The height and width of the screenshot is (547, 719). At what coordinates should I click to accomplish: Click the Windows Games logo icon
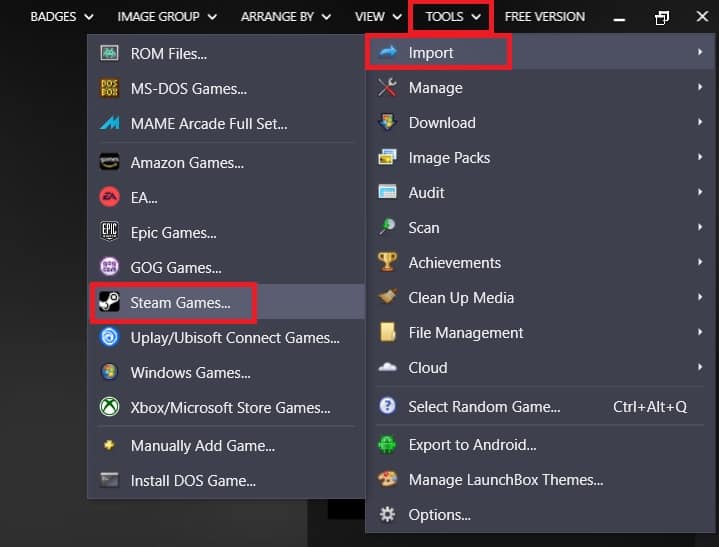tap(109, 372)
